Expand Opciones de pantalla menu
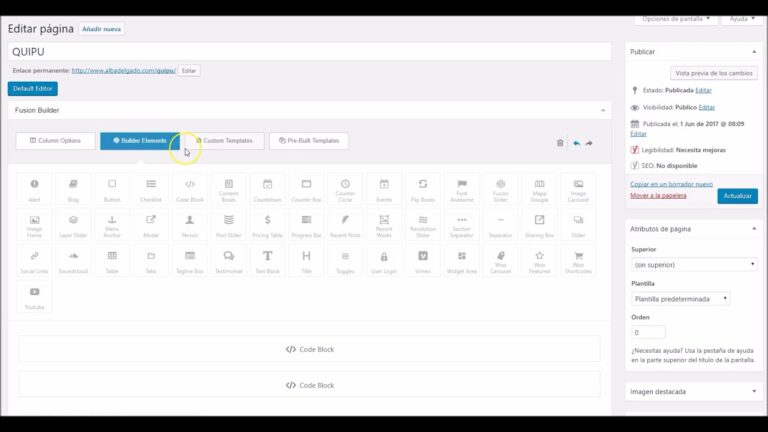Viewport: 768px width, 432px height. pos(677,19)
